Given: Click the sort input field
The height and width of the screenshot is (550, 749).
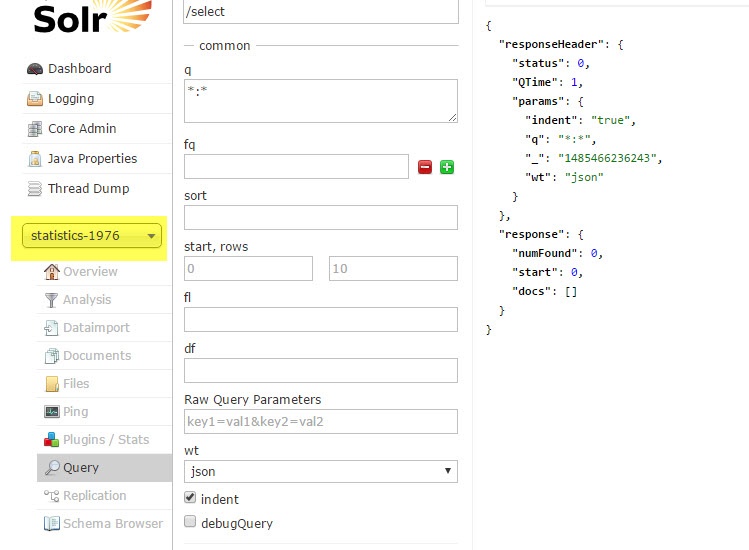Looking at the screenshot, I should pyautogui.click(x=320, y=217).
